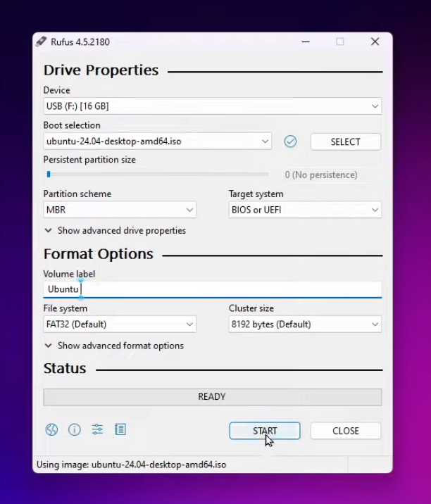Click the Volume label text field
Image resolution: width=431 pixels, height=504 pixels.
pos(212,289)
